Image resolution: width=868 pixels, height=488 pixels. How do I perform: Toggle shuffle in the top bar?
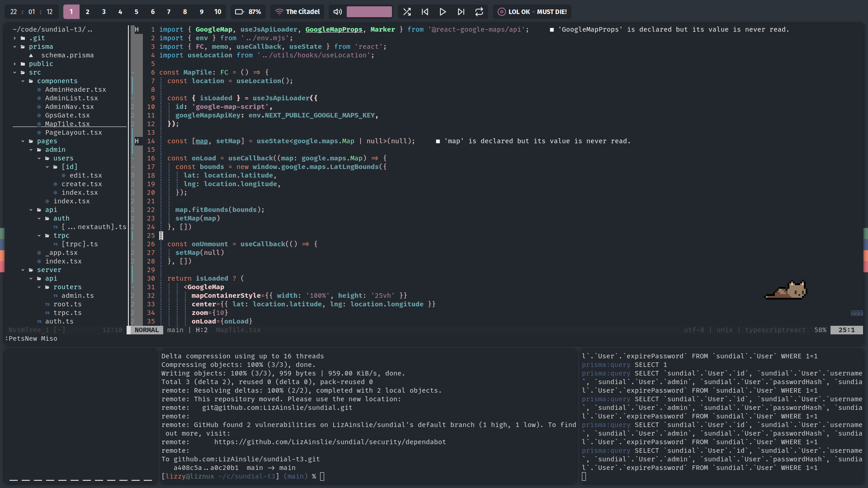407,12
